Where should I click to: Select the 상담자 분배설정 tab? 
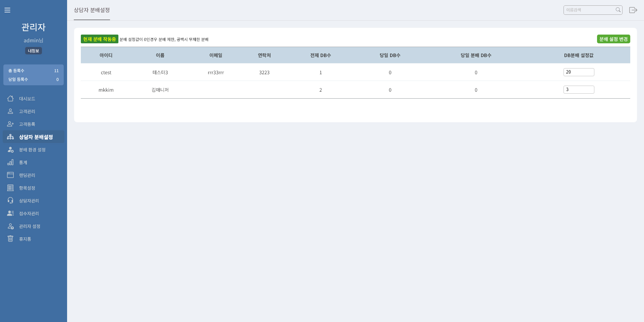[92, 10]
